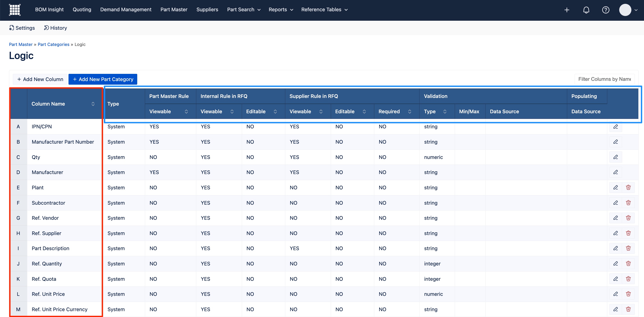Edit the Plant row
The image size is (644, 317).
[616, 187]
